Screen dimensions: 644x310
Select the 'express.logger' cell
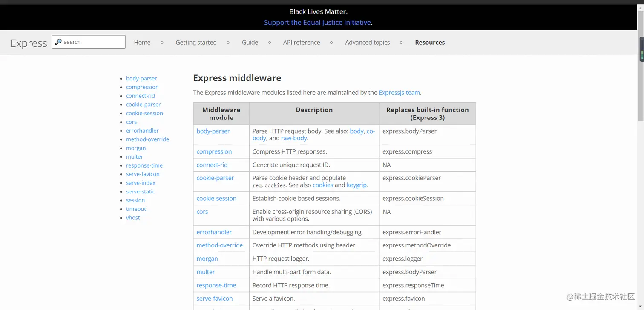(428, 259)
